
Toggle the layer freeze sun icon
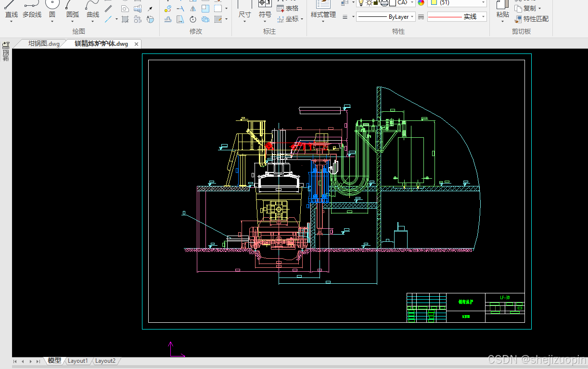[369, 3]
